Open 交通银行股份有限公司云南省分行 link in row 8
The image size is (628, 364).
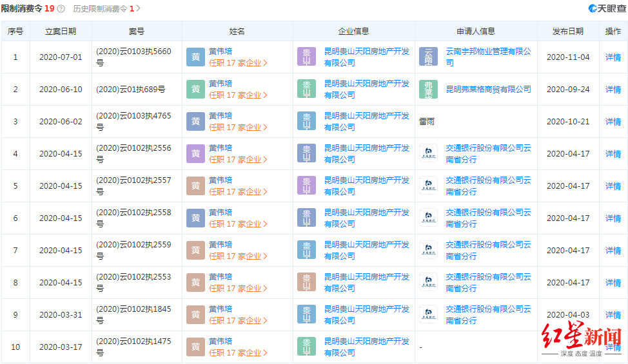tap(488, 282)
